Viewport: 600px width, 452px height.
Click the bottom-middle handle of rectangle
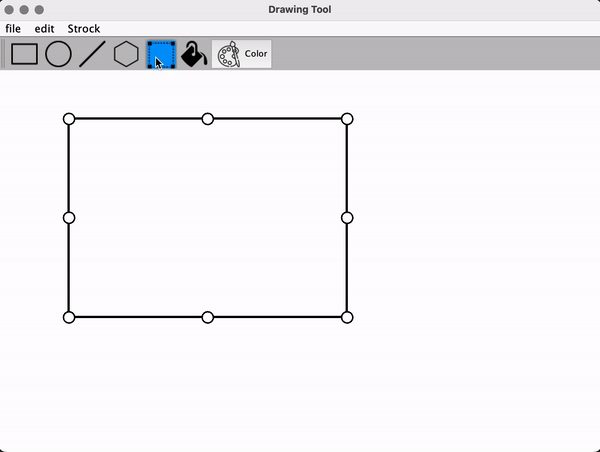point(207,317)
